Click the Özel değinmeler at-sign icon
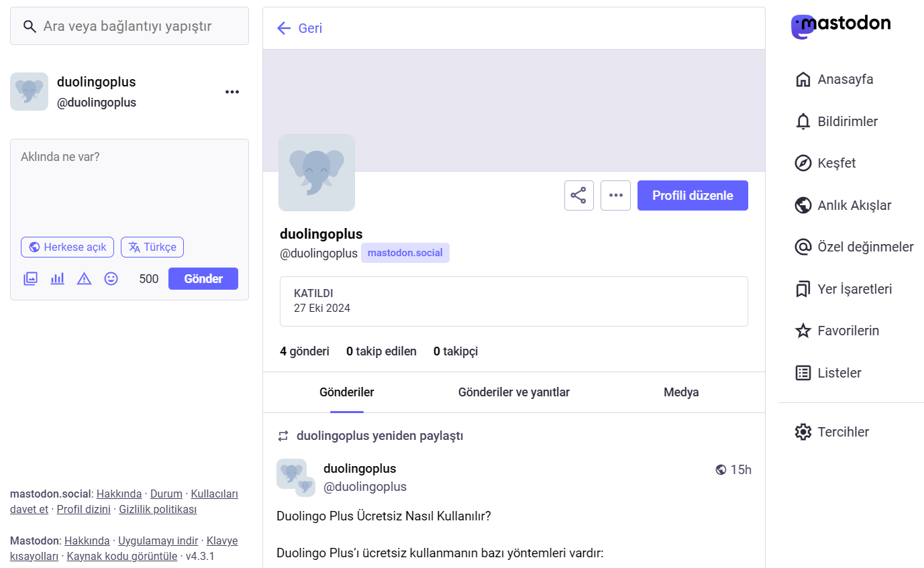This screenshot has height=568, width=924. click(803, 247)
